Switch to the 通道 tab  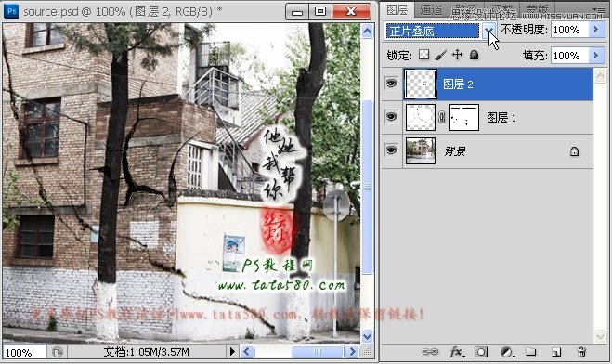click(431, 10)
